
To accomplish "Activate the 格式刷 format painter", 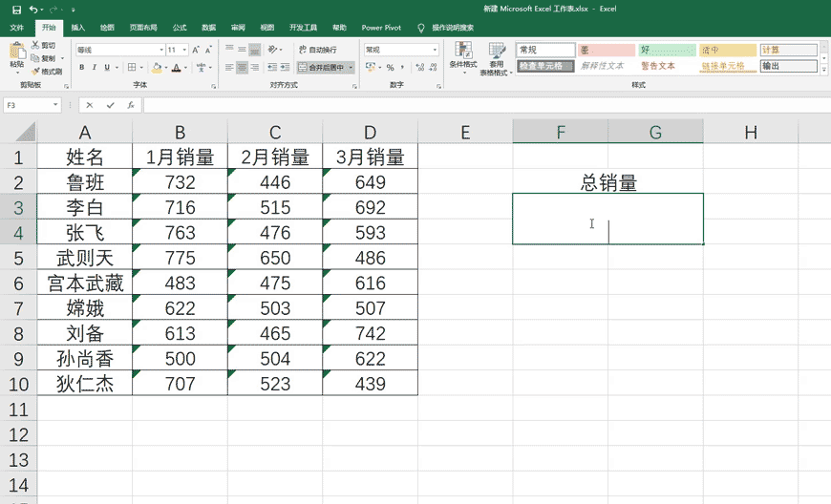I will click(x=47, y=71).
